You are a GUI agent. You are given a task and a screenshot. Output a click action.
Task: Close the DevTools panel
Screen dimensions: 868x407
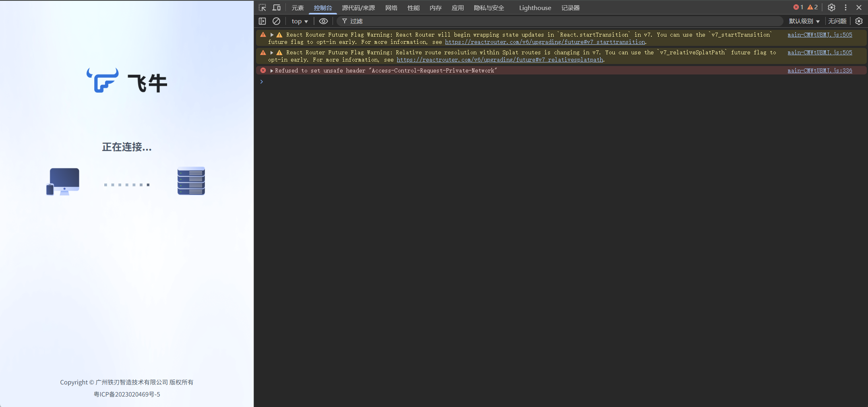tap(859, 8)
